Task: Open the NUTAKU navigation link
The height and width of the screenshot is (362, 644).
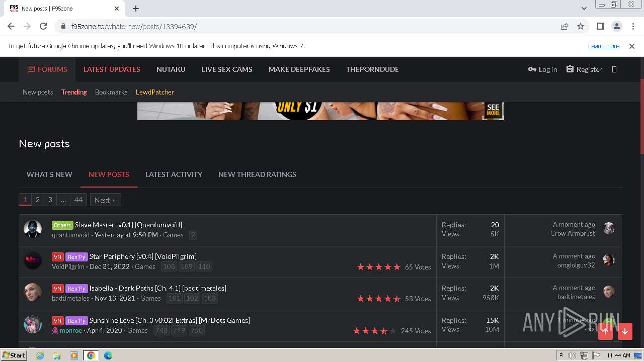Action: coord(171,69)
